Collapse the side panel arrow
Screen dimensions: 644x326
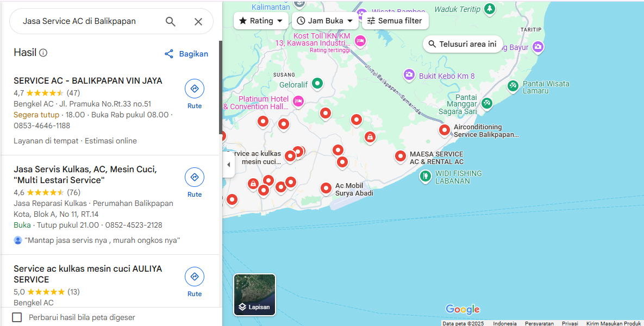[229, 165]
